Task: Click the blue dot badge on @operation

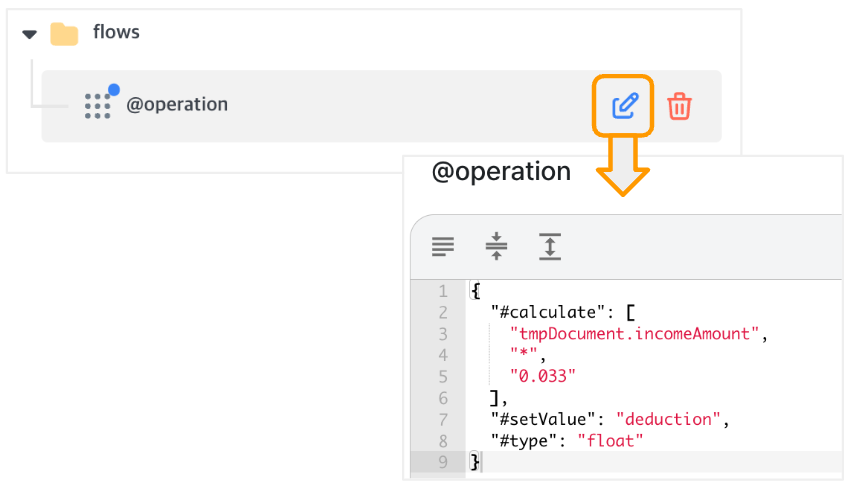Action: [114, 89]
